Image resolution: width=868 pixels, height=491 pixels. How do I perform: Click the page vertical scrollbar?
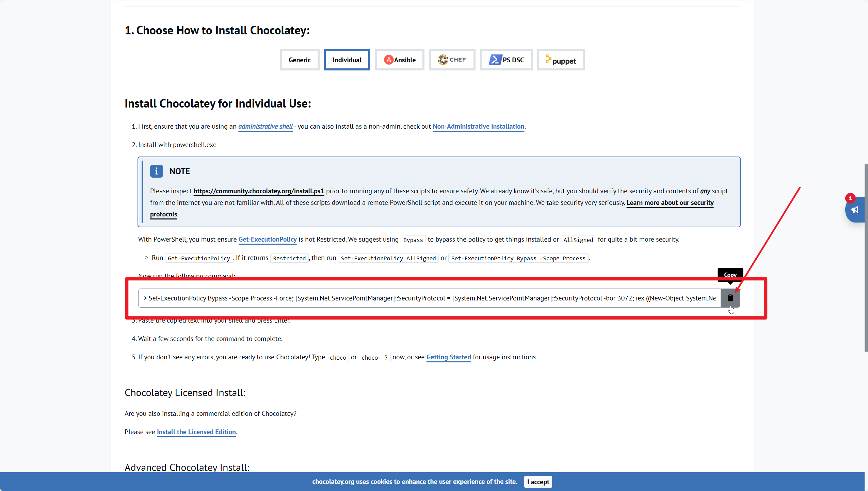866,258
